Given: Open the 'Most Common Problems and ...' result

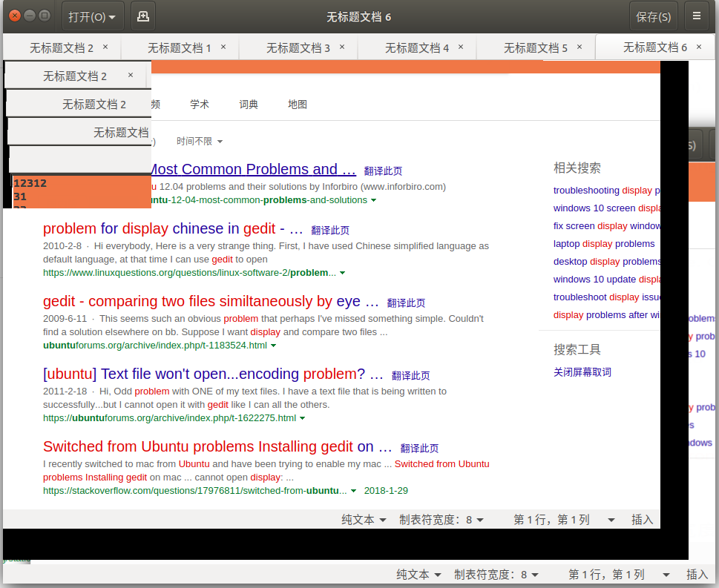Looking at the screenshot, I should [x=254, y=169].
